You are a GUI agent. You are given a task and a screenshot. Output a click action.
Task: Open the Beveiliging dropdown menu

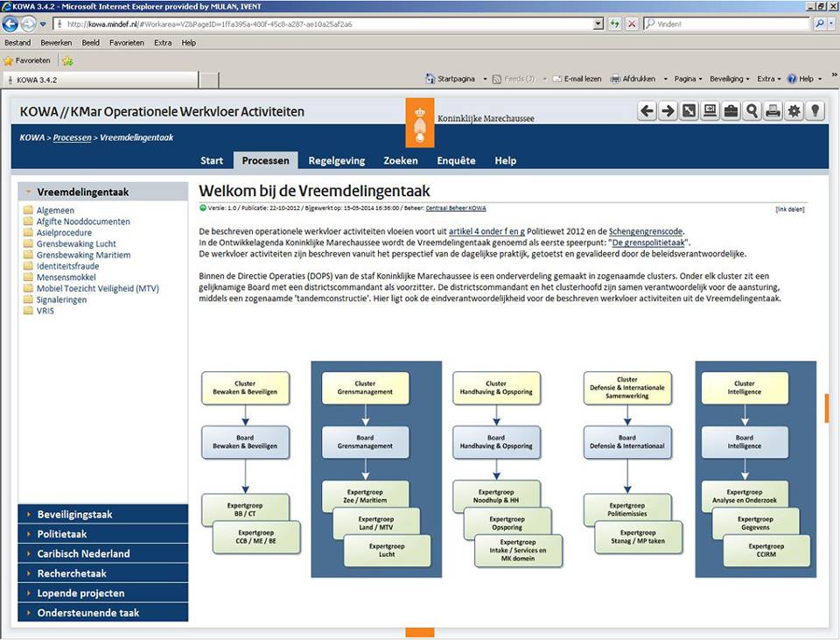pyautogui.click(x=729, y=79)
